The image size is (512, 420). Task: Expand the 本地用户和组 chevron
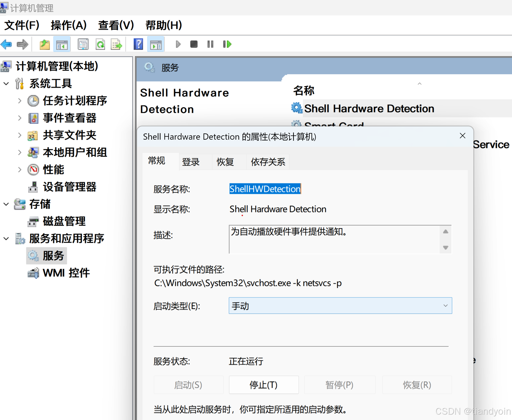tap(19, 153)
